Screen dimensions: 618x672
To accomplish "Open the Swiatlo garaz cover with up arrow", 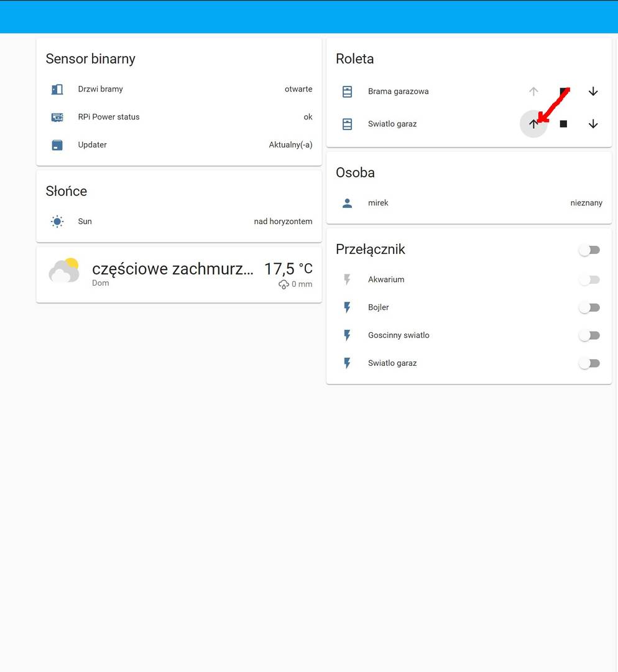I will pyautogui.click(x=533, y=124).
